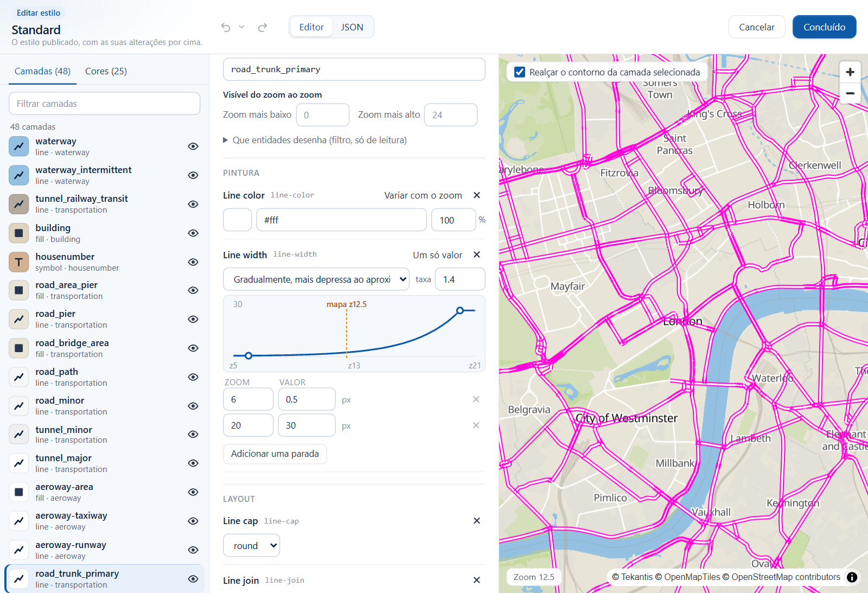
Task: Open the undo history dropdown chevron
Action: (241, 27)
